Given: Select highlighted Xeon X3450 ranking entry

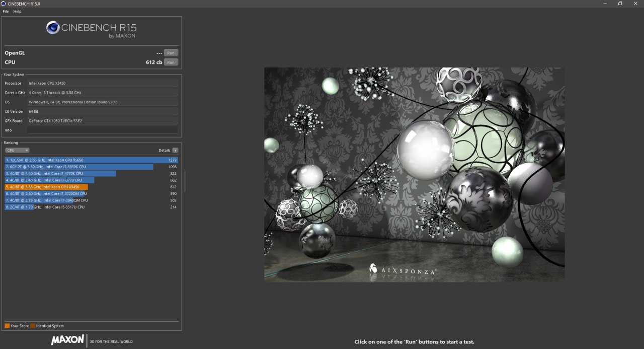Looking at the screenshot, I should point(91,187).
